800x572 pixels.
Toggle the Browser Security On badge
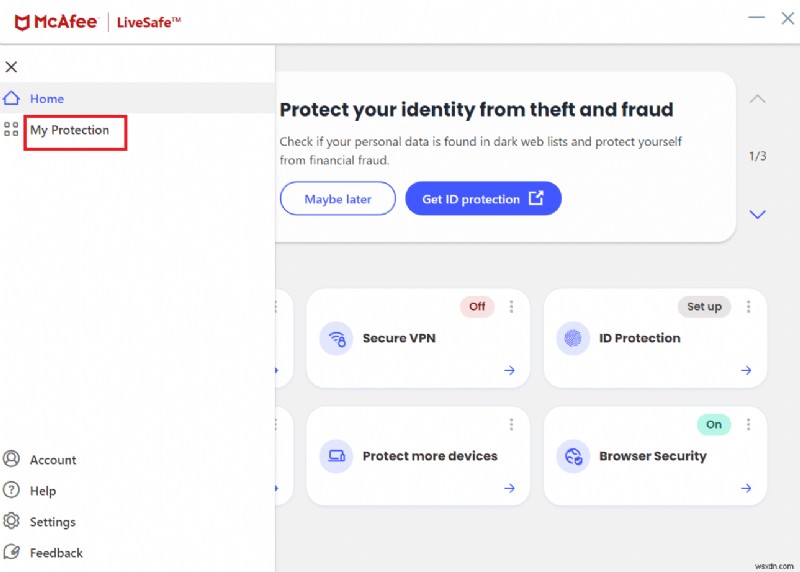pos(714,424)
